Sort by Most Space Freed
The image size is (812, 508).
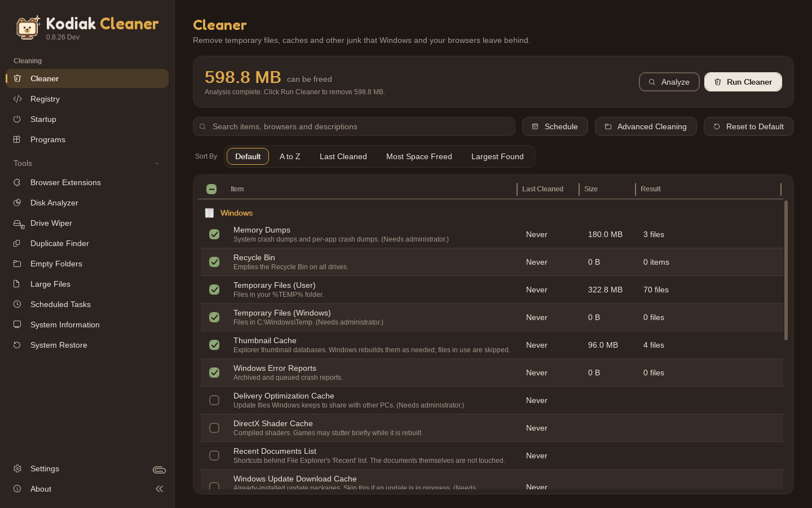419,156
